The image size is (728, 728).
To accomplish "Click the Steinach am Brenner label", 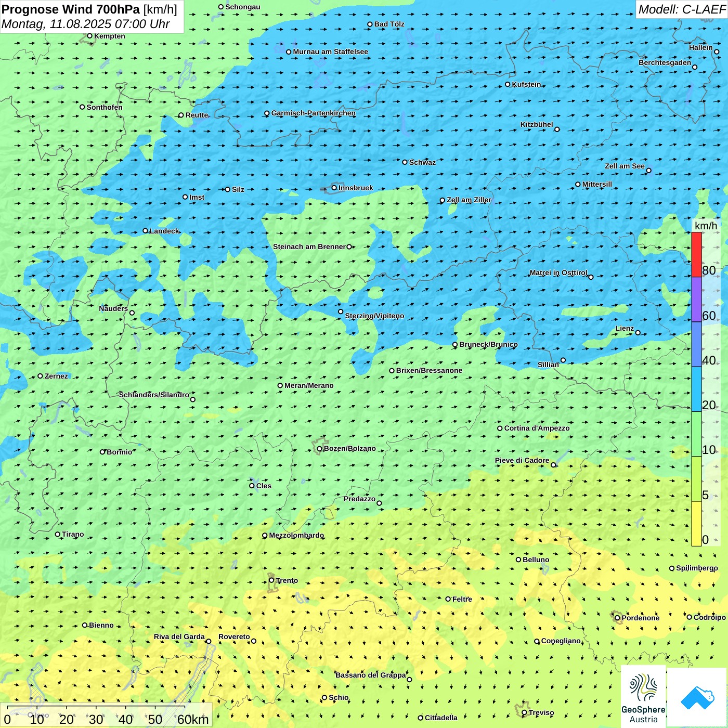I will [309, 246].
